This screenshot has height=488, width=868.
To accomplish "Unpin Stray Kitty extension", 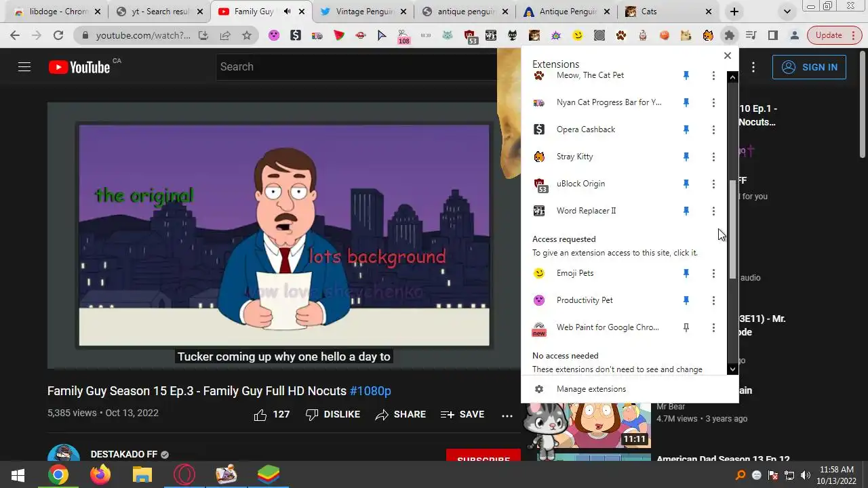I will click(x=686, y=157).
